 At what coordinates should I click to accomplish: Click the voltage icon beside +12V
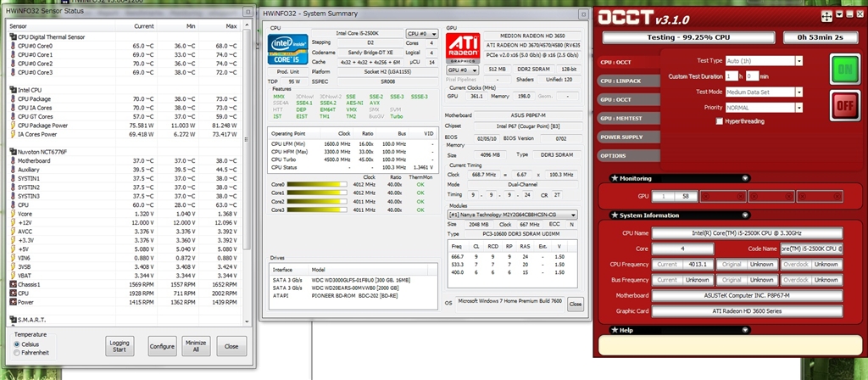point(14,222)
